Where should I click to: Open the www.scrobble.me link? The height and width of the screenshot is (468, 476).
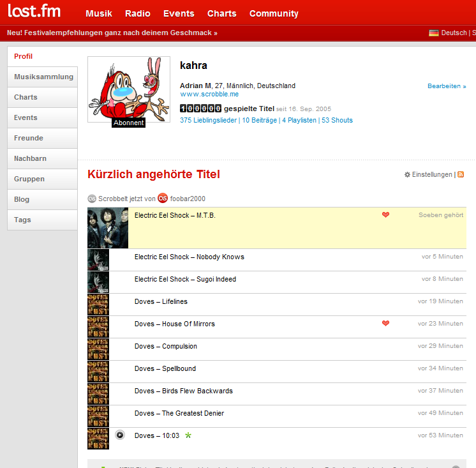(x=209, y=94)
